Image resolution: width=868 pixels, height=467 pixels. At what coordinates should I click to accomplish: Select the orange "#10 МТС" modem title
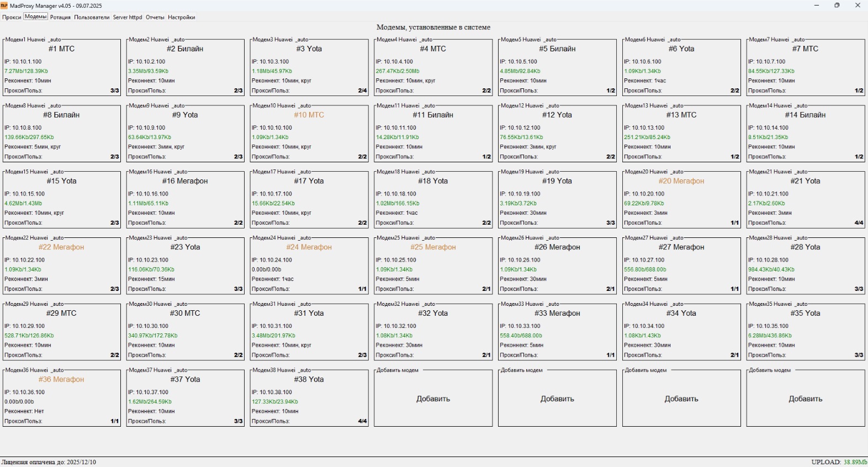tap(309, 115)
